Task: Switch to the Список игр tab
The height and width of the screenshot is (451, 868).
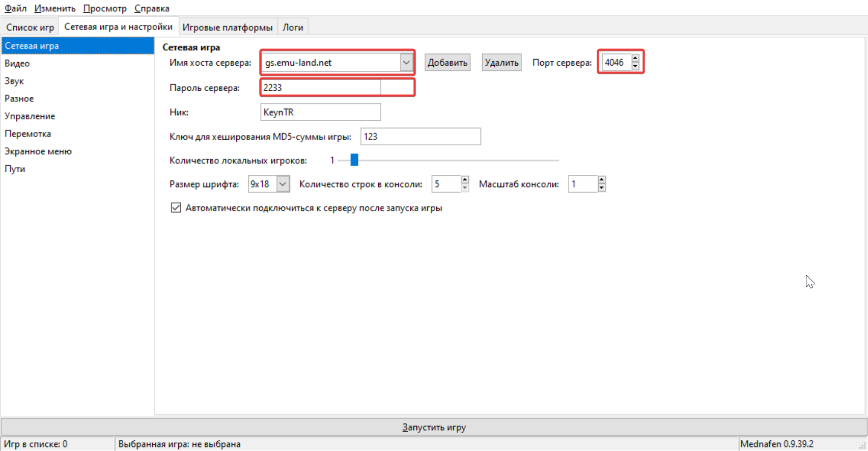Action: 30,28
